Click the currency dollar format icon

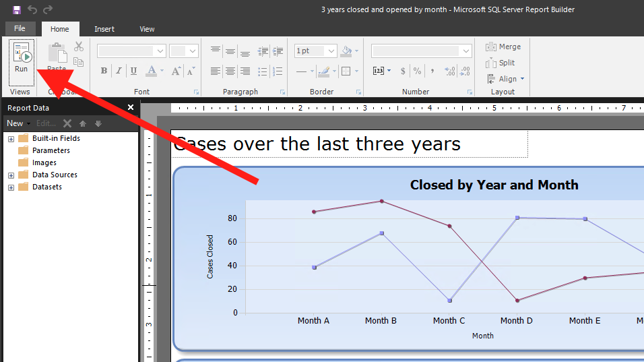click(403, 71)
